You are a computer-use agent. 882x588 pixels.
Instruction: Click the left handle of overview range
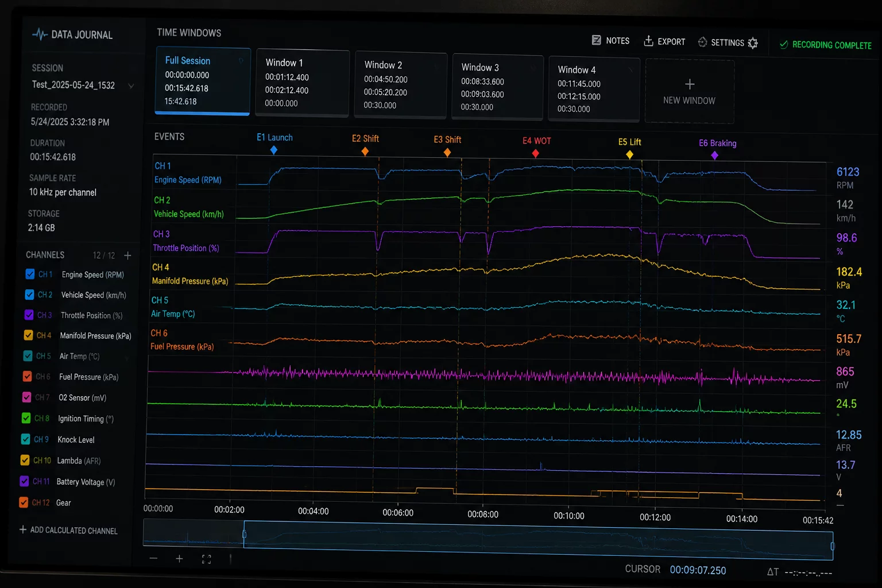coord(244,535)
